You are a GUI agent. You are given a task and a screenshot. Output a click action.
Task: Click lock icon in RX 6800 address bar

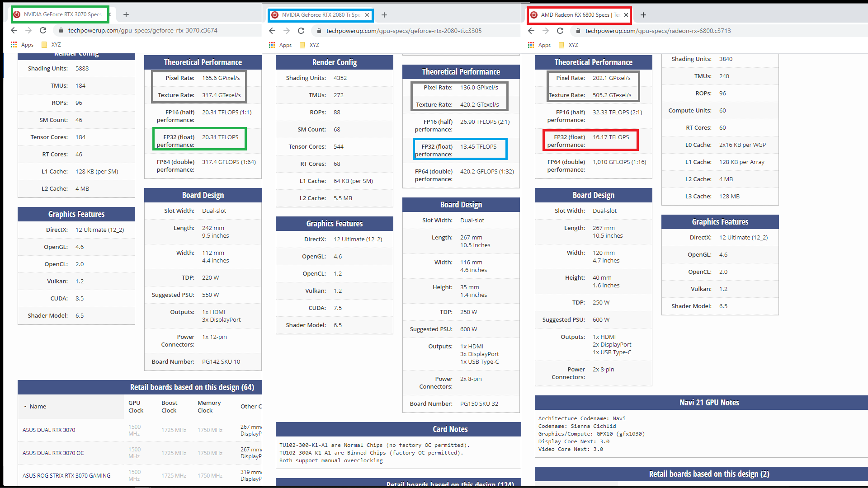pos(578,31)
